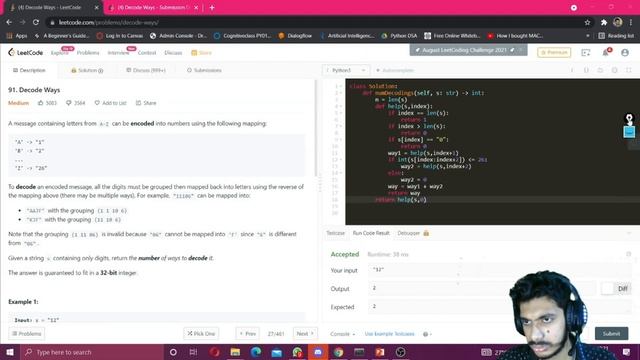Reload the page
640x360 pixels.
36,22
